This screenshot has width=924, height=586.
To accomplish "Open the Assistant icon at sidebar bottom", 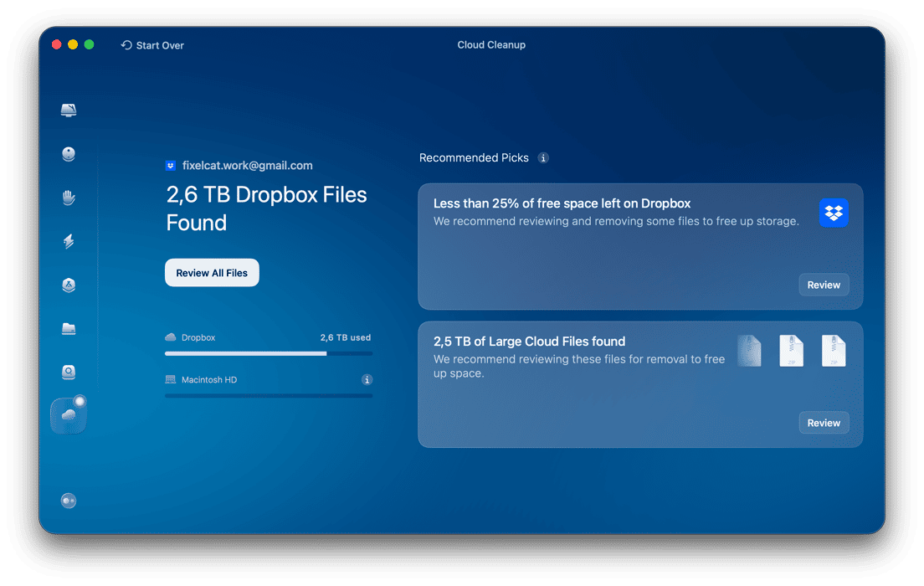I will [x=69, y=500].
